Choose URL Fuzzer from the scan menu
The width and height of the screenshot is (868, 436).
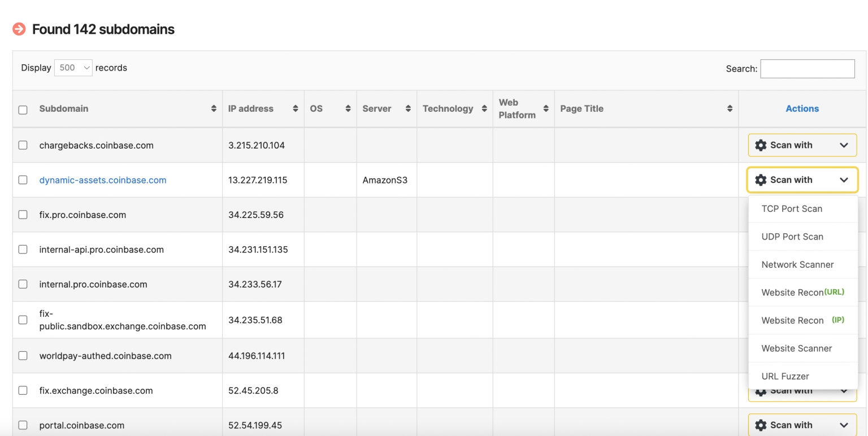[x=785, y=376]
